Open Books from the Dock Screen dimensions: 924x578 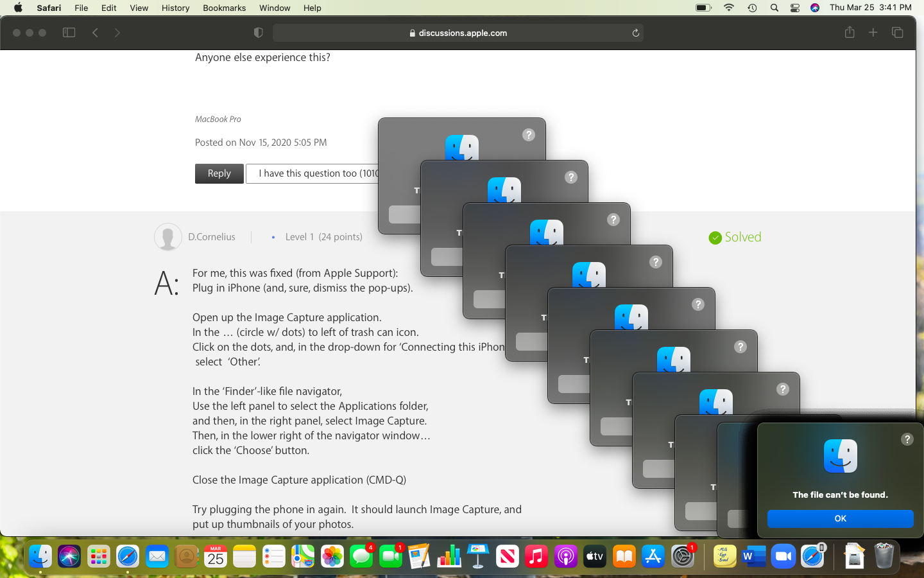[624, 556]
